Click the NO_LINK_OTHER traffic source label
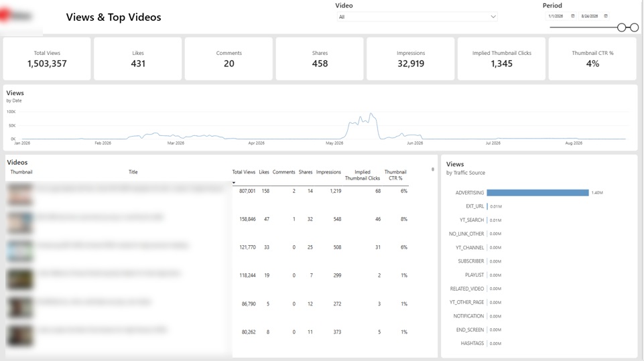The image size is (644, 361). [x=466, y=234]
